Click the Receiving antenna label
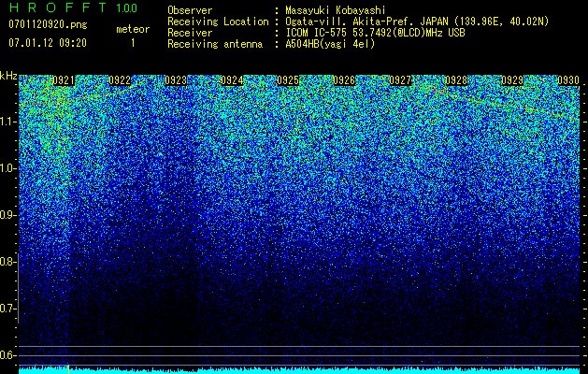The width and height of the screenshot is (588, 374). point(215,44)
